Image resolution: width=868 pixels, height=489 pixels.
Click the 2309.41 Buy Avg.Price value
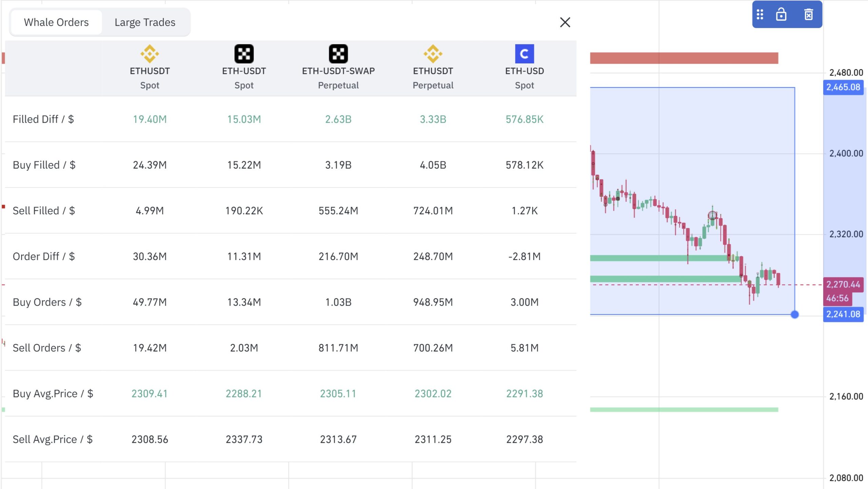[x=150, y=394]
